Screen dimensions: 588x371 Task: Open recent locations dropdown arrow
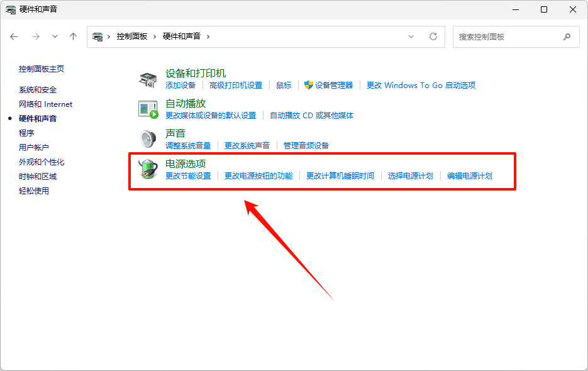tap(55, 36)
